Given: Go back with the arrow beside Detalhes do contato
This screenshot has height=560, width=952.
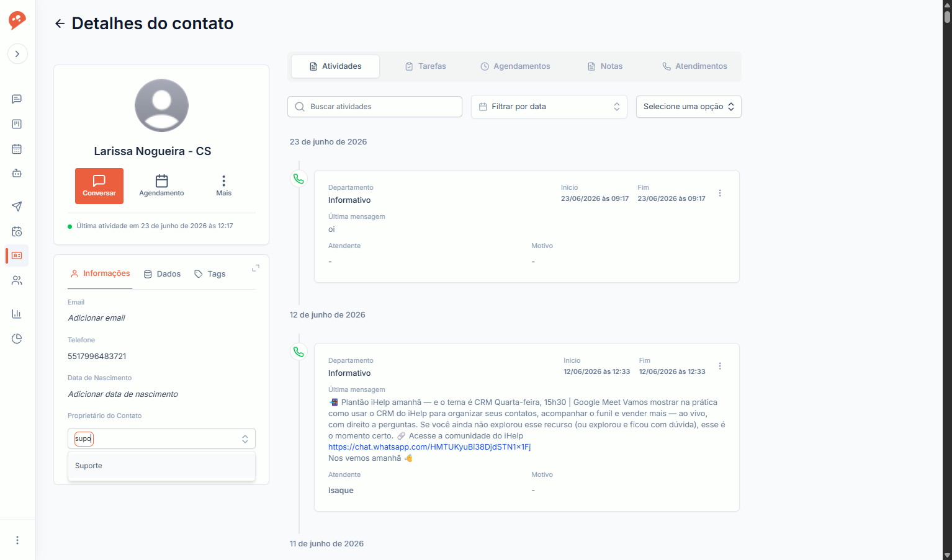Looking at the screenshot, I should point(60,24).
